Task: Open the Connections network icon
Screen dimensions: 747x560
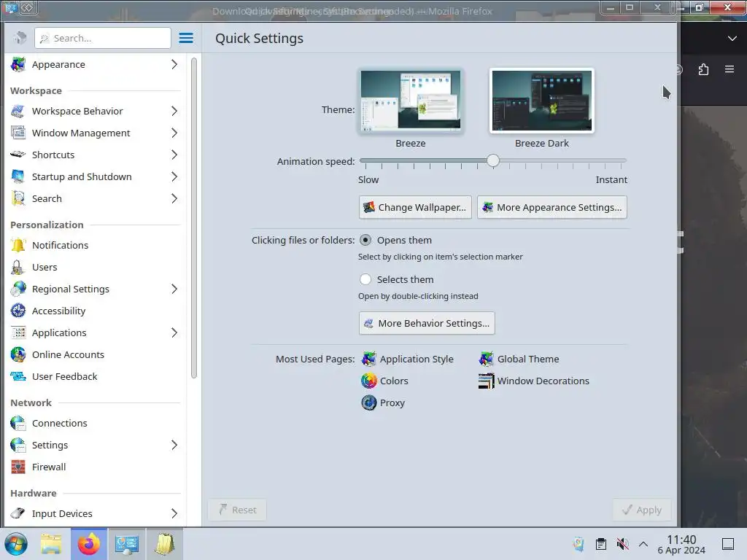Action: tap(18, 424)
